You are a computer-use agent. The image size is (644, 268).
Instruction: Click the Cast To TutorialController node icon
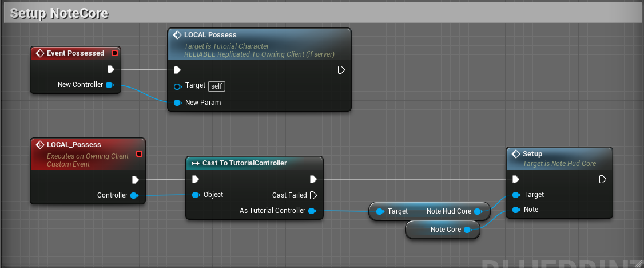pos(196,163)
